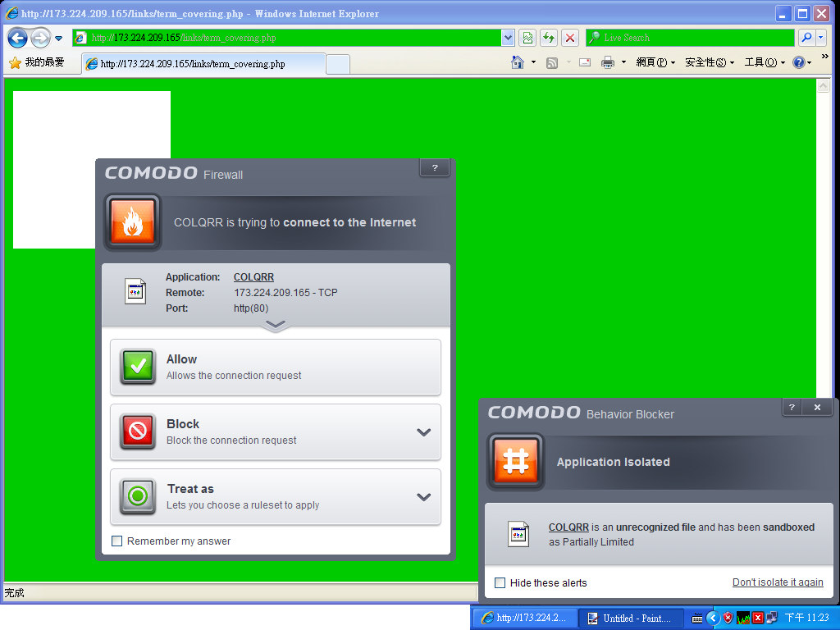Open the 工具(O) Tools menu
The height and width of the screenshot is (630, 840).
click(x=765, y=62)
